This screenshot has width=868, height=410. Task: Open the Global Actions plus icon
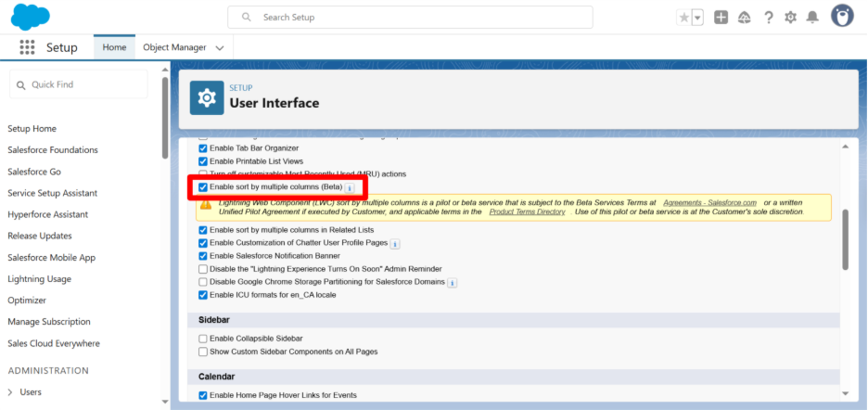(721, 18)
